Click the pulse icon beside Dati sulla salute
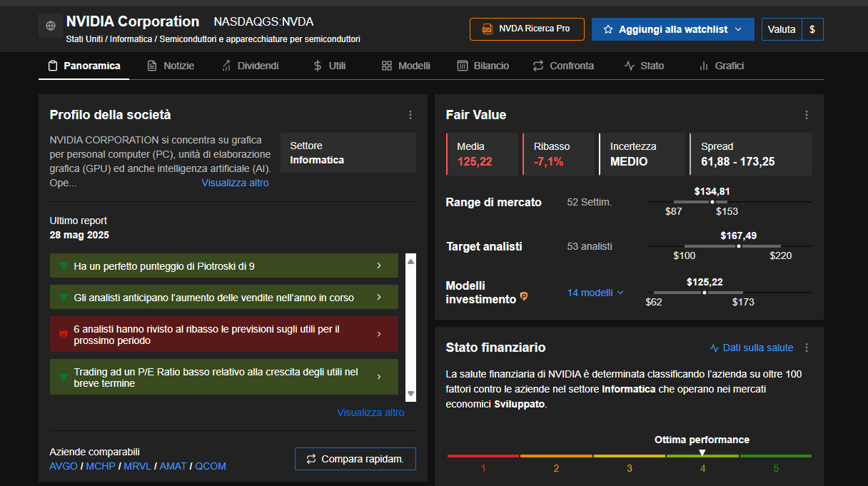The width and height of the screenshot is (868, 486). (715, 348)
